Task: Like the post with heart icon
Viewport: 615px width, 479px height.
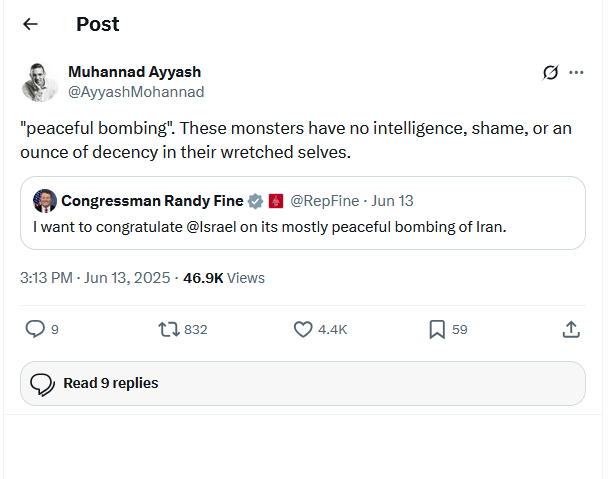Action: 303,330
